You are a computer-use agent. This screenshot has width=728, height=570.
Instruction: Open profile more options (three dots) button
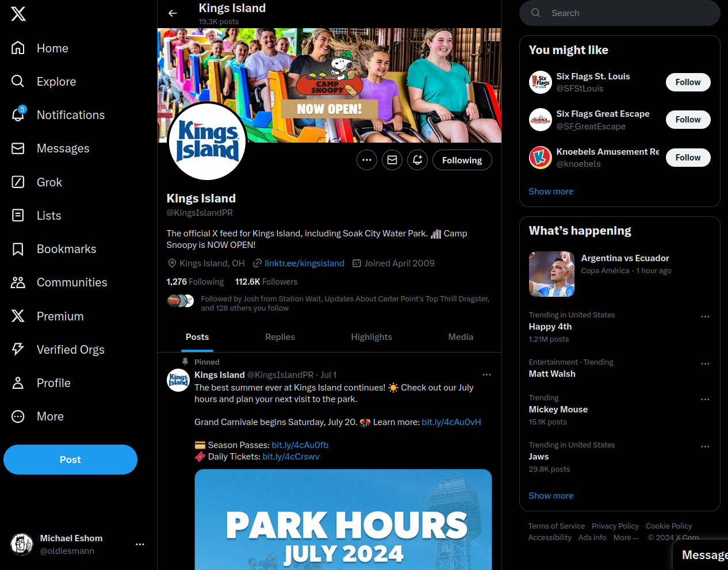[367, 160]
